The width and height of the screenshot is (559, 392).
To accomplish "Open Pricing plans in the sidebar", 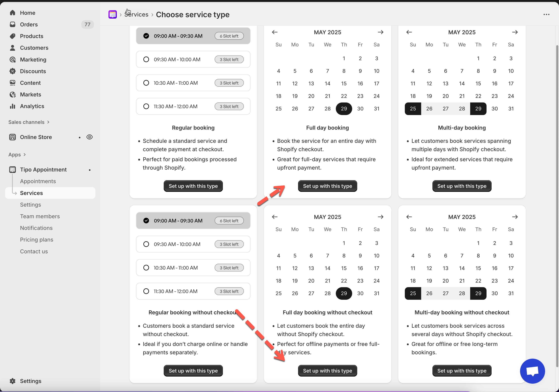I will click(37, 240).
